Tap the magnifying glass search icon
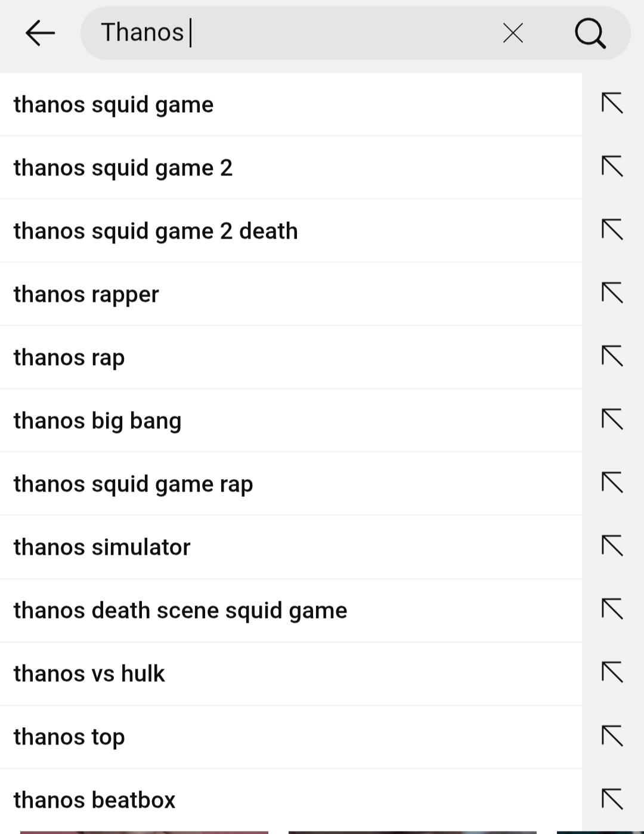This screenshot has height=834, width=644. [590, 33]
